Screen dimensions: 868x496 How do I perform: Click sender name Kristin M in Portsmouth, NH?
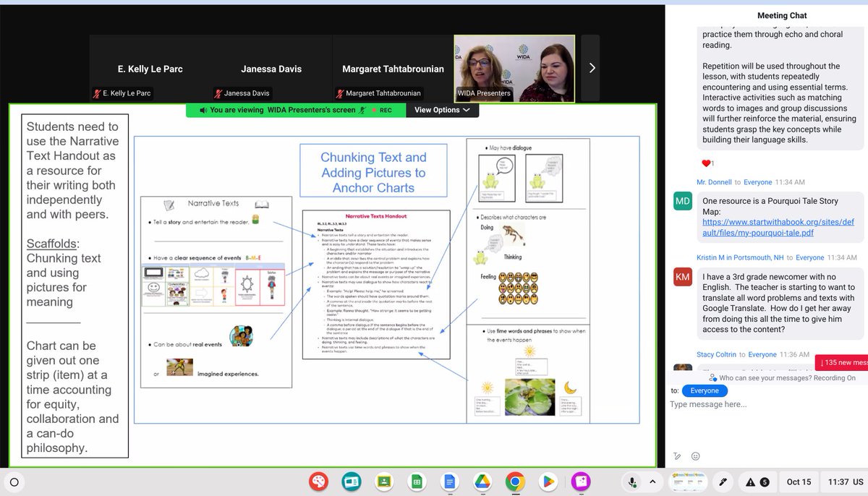[741, 257]
